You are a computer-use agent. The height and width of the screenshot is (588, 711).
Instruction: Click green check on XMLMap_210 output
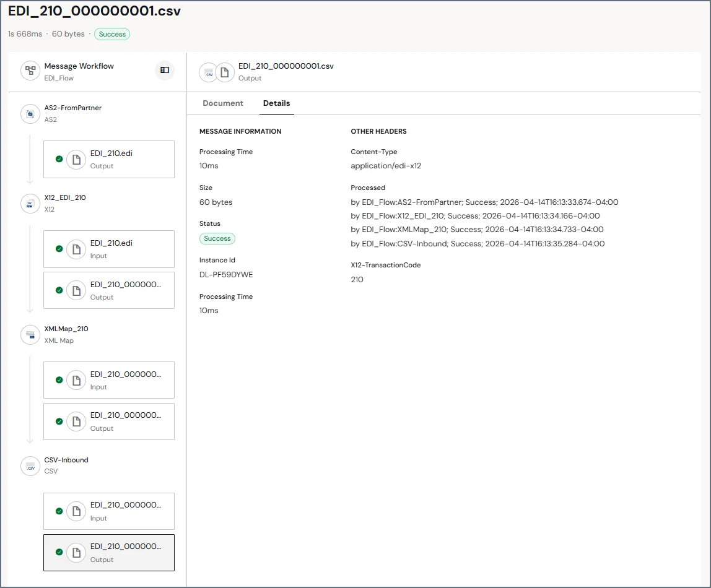(59, 422)
